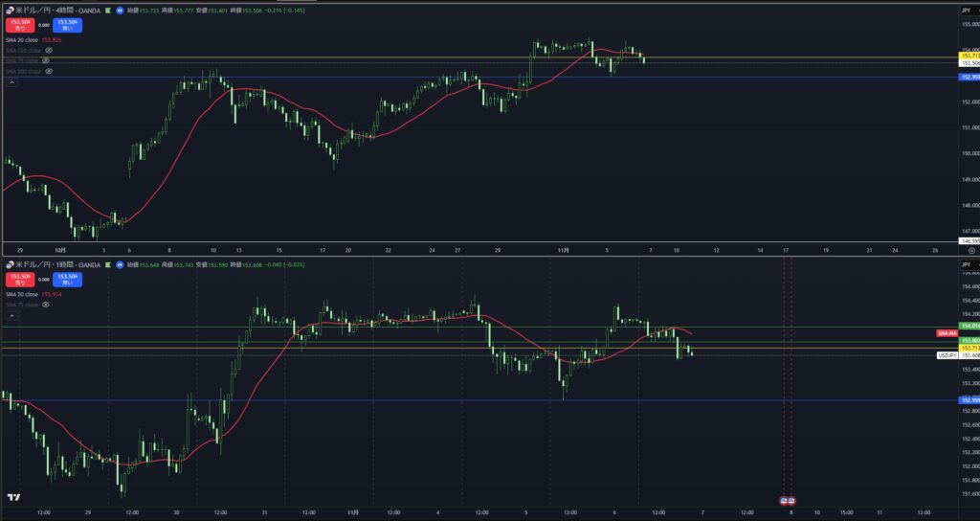Click the replay icon in the 4-hour chart header
This screenshot has width=980, height=521.
[119, 9]
